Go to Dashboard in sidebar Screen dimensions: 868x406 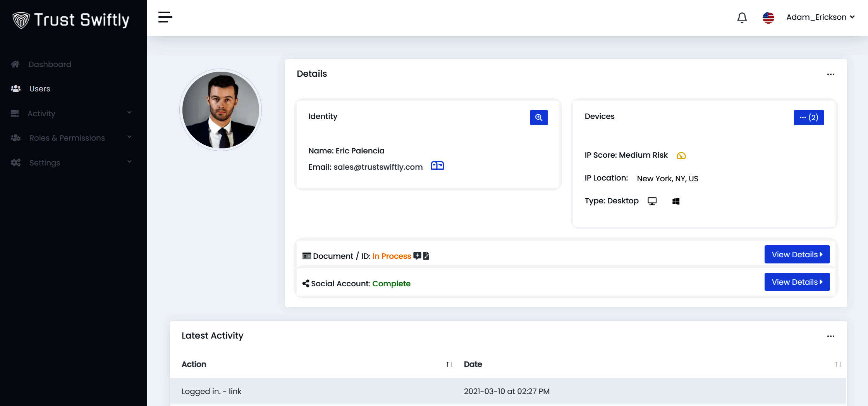pos(50,64)
